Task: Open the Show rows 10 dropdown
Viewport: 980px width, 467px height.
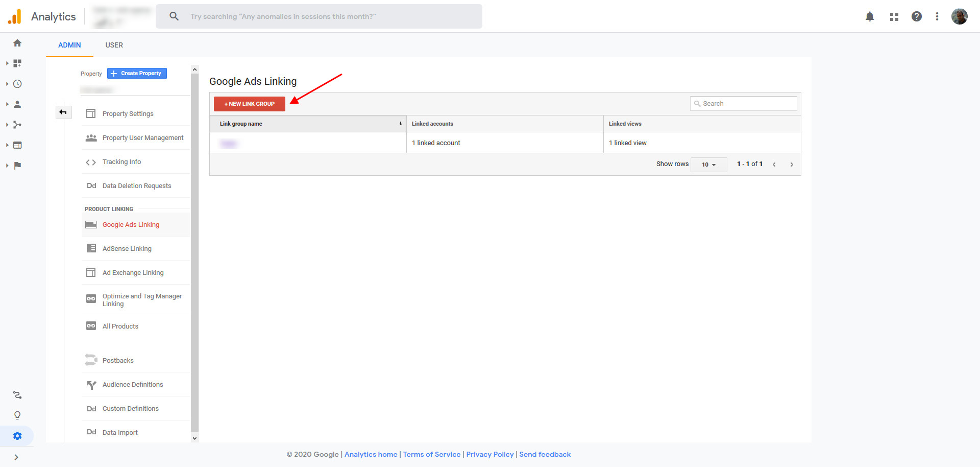Action: click(x=708, y=165)
